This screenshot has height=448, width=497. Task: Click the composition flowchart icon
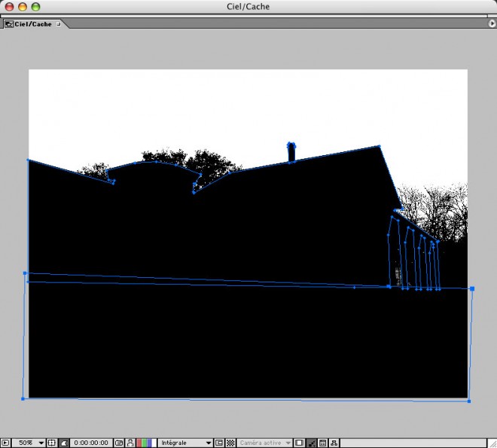[334, 443]
